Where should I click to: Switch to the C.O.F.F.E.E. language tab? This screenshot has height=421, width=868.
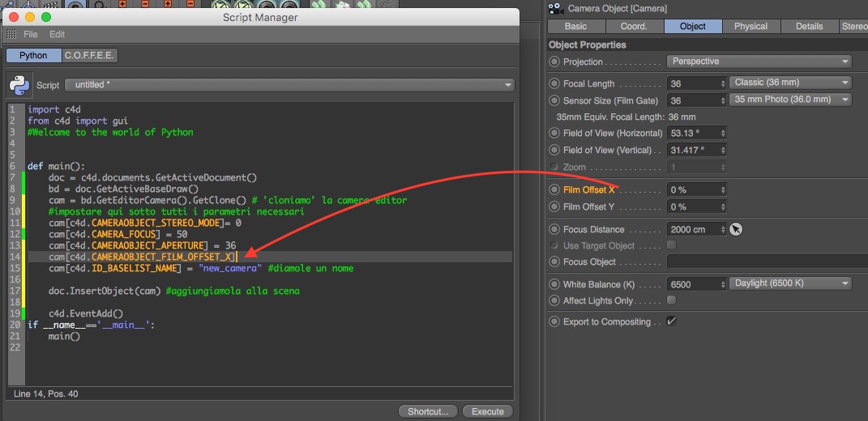coord(89,55)
